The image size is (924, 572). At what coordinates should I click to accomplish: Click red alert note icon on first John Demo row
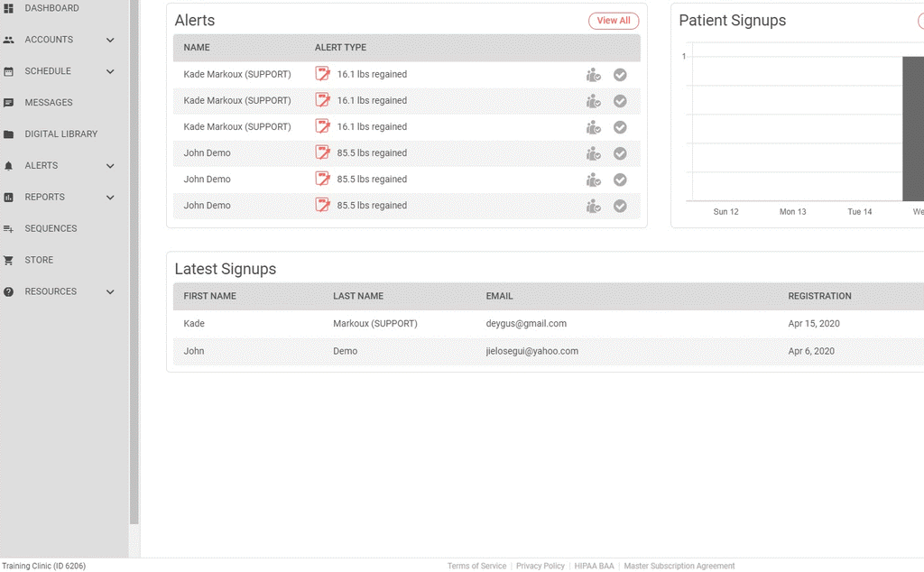[x=322, y=153]
